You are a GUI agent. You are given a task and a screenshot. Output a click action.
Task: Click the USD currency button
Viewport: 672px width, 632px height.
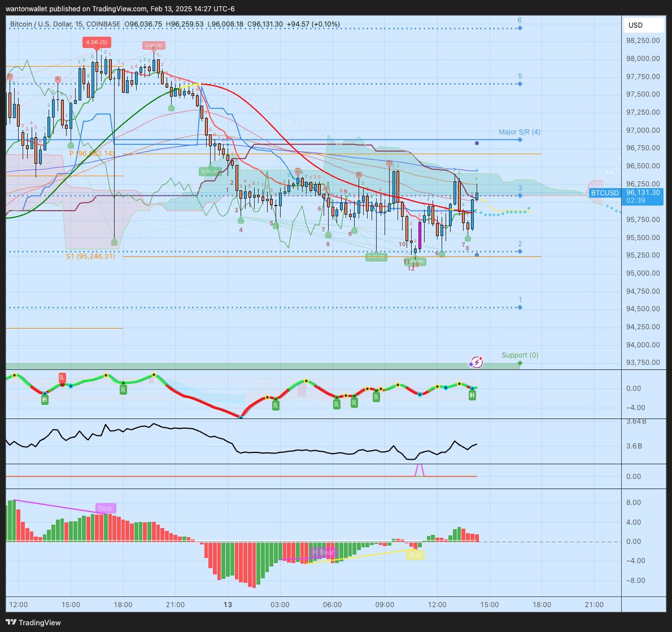[x=643, y=25]
